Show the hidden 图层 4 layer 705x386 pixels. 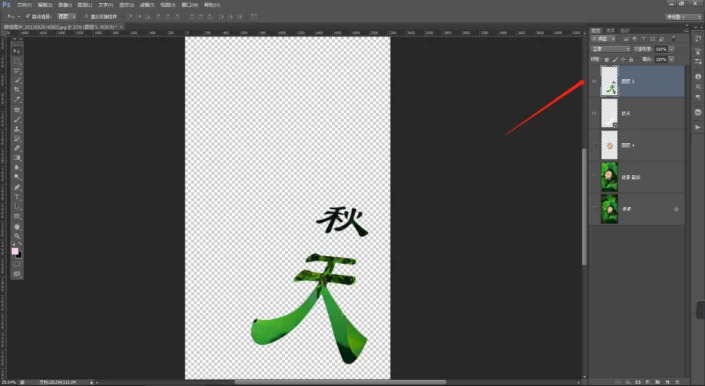pos(594,145)
